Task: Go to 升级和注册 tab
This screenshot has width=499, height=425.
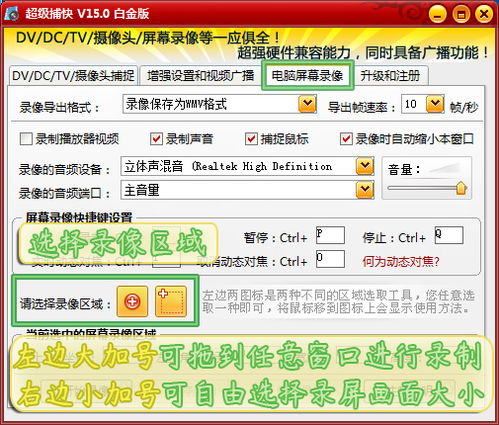Action: (x=390, y=76)
